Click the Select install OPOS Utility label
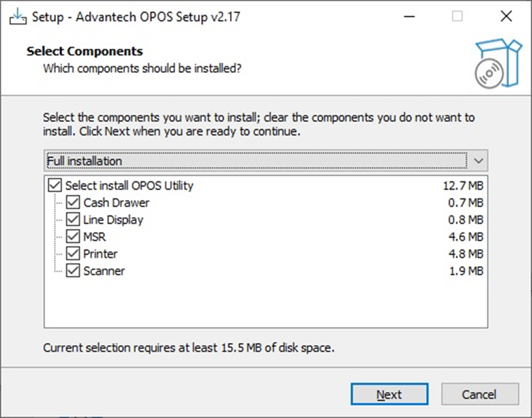This screenshot has height=418, width=532. tap(130, 185)
